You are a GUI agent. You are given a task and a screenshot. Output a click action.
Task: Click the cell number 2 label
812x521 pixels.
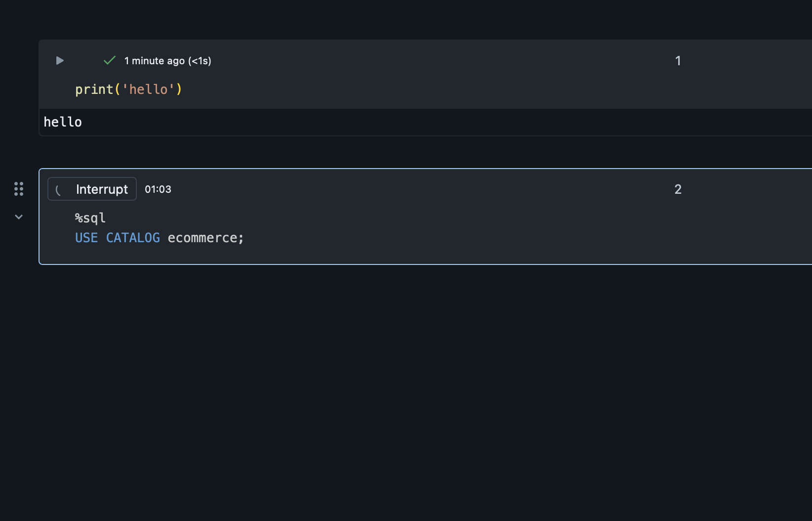click(x=678, y=189)
